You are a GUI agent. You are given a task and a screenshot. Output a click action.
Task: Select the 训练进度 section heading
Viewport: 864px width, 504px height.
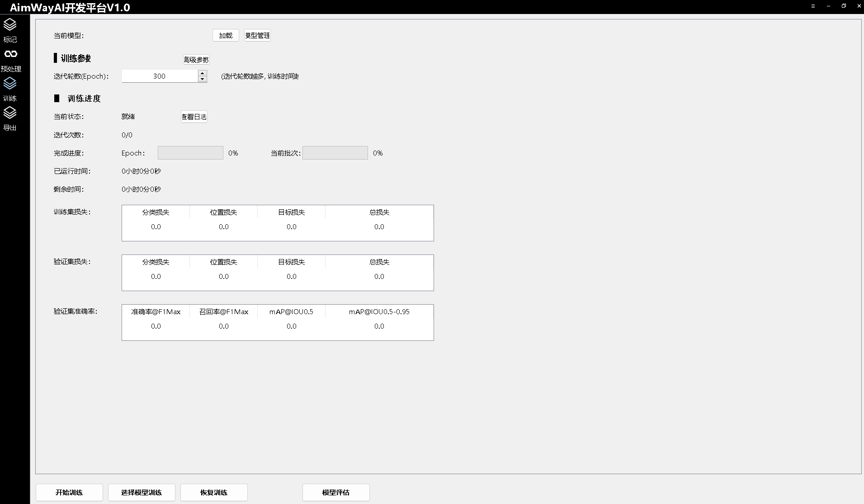84,99
